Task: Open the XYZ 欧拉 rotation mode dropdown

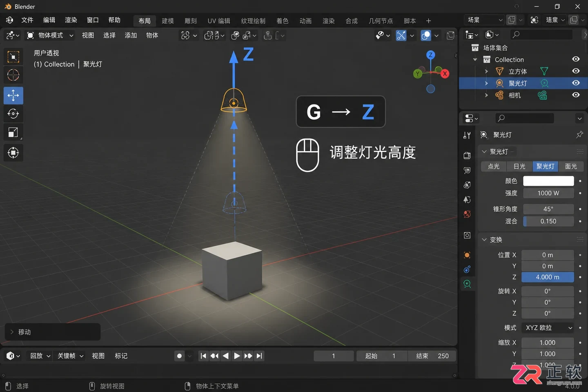Action: 548,328
